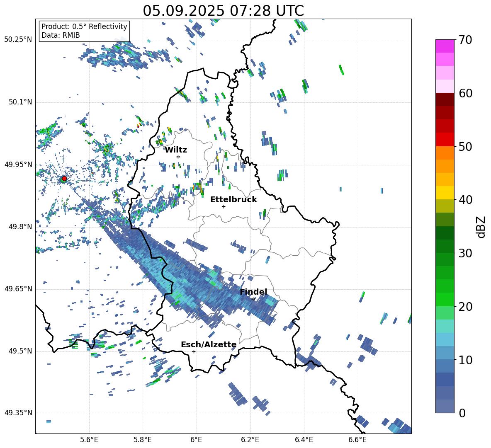The height and width of the screenshot is (448, 491).
Task: Click the 49.5°N latitude label
Action: point(20,351)
